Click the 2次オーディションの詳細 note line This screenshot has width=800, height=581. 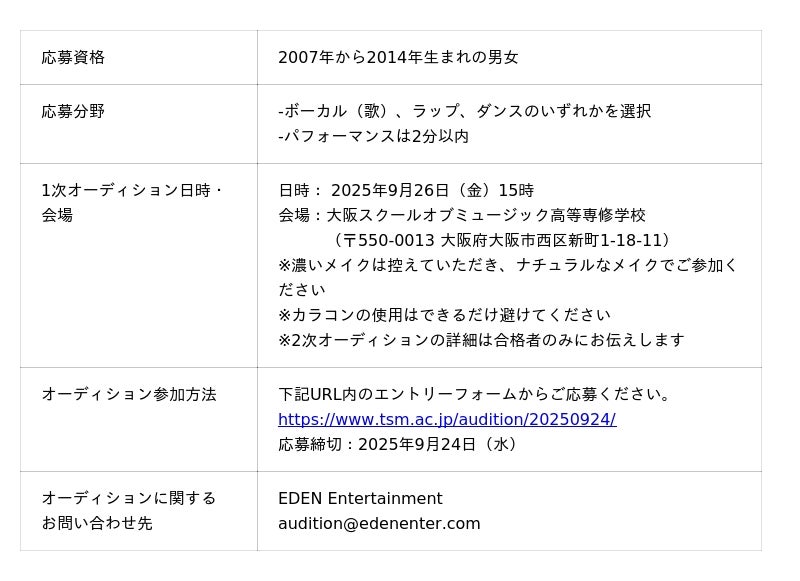point(481,341)
